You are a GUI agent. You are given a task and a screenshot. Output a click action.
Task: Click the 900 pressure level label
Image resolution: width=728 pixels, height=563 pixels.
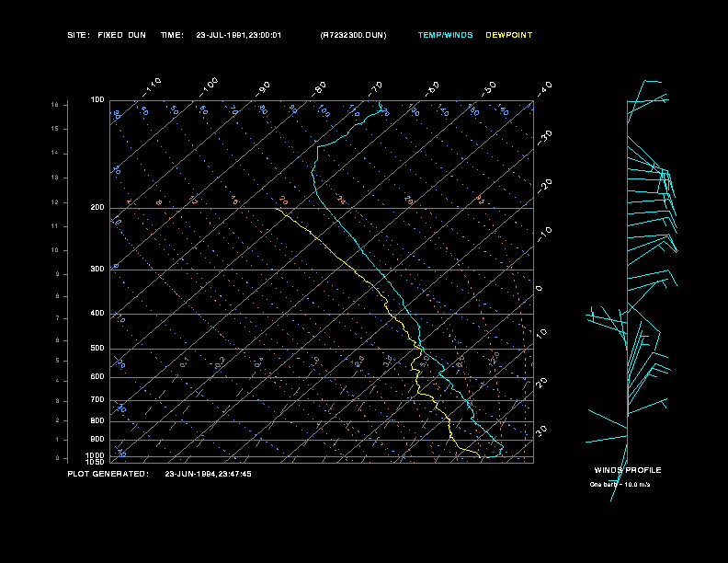click(x=97, y=439)
